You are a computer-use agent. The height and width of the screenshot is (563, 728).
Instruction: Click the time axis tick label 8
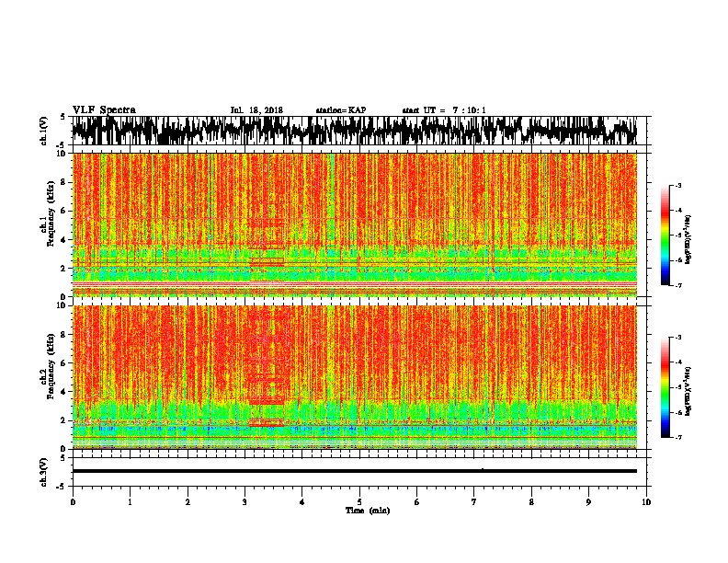[x=531, y=502]
